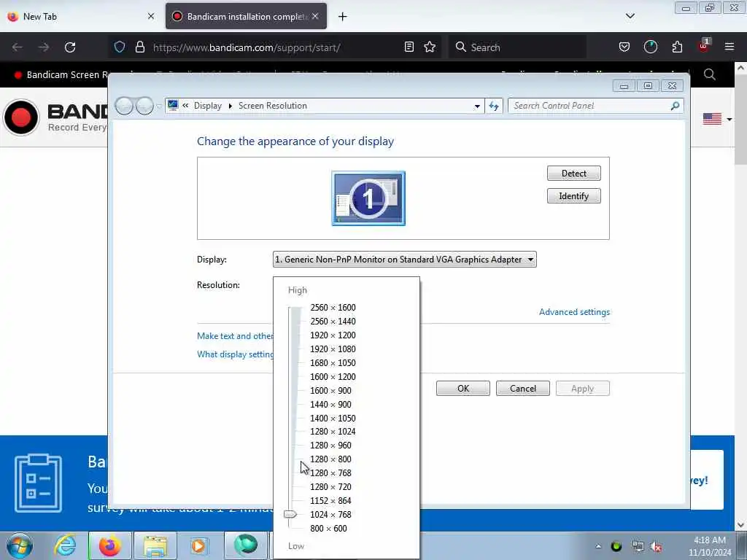This screenshot has width=747, height=560.
Task: Select 1280 × 720 resolution
Action: [x=330, y=486]
